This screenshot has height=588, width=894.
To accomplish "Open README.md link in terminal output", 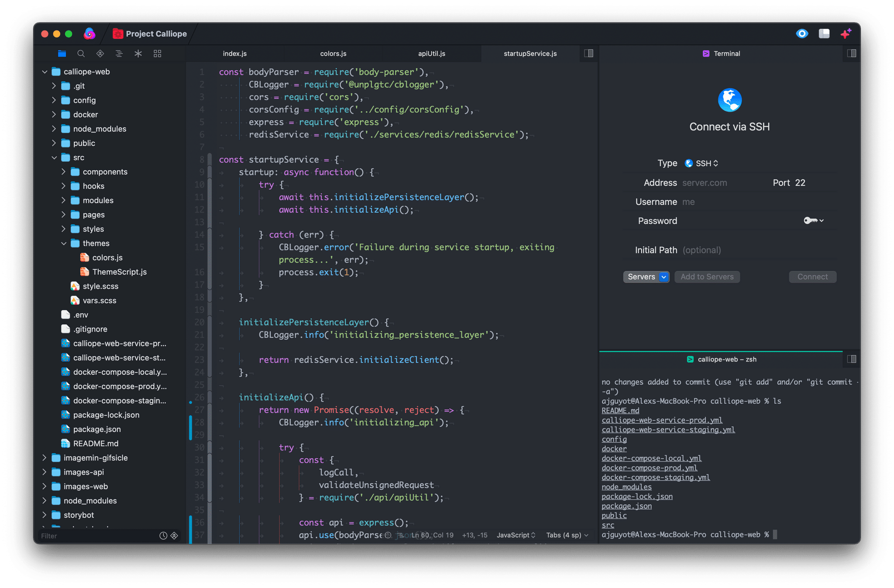I will pyautogui.click(x=620, y=410).
